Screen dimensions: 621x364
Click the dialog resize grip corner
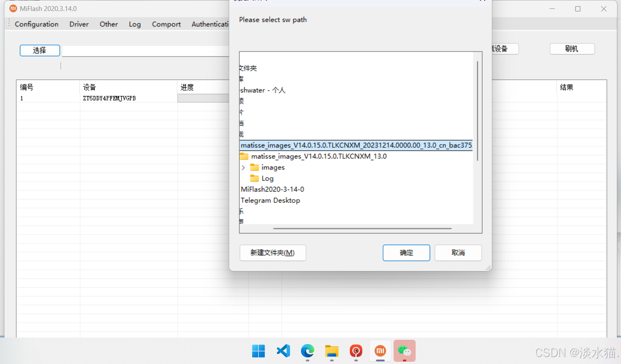click(x=488, y=267)
